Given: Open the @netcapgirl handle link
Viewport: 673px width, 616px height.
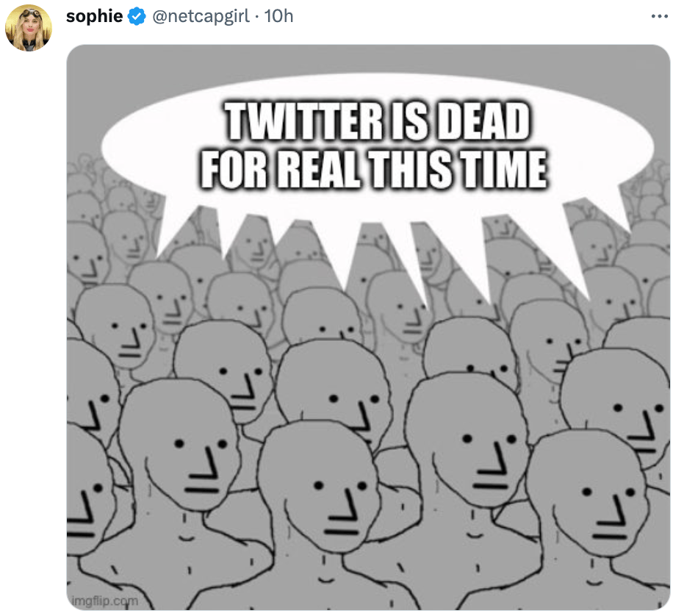Looking at the screenshot, I should [201, 16].
